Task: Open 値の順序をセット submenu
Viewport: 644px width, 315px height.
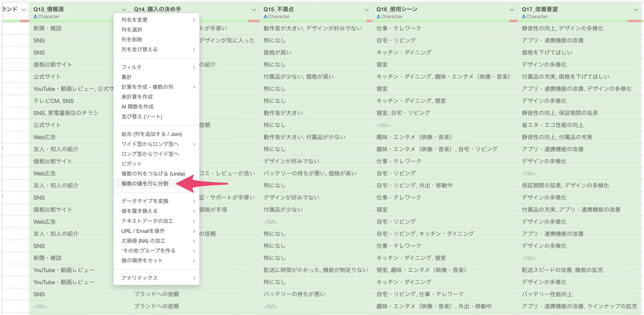Action: tap(157, 260)
